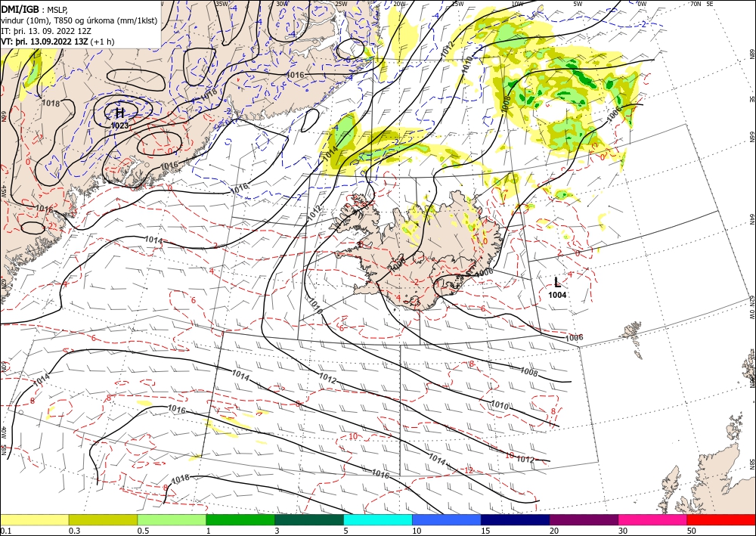The height and width of the screenshot is (536, 756).
Task: Click the '50' legend tick label
Action: [x=692, y=531]
